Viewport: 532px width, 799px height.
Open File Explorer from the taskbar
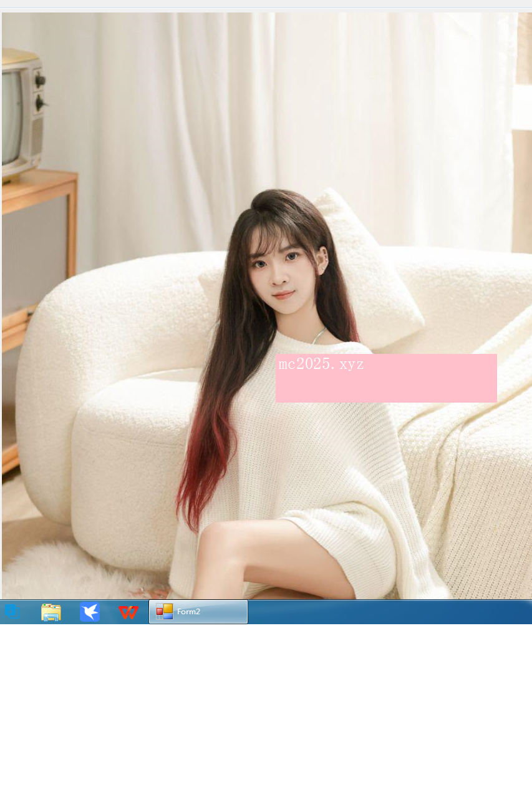click(x=51, y=612)
